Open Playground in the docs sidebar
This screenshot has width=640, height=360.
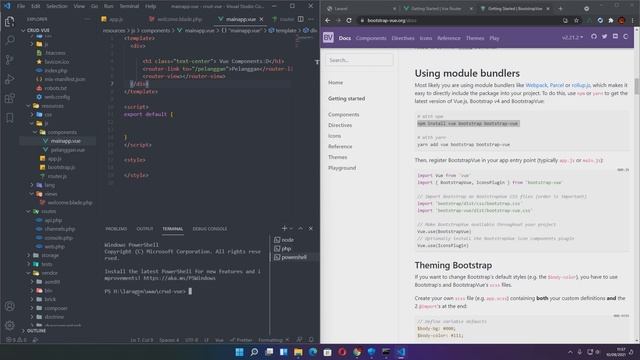(x=342, y=168)
